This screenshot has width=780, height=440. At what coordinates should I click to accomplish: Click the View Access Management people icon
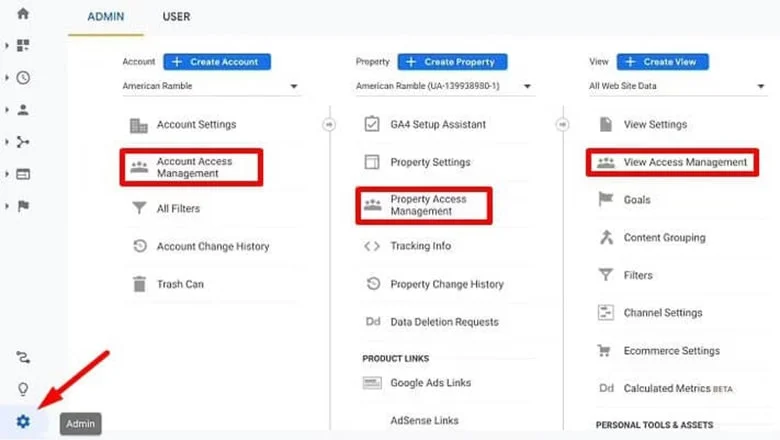[606, 163]
